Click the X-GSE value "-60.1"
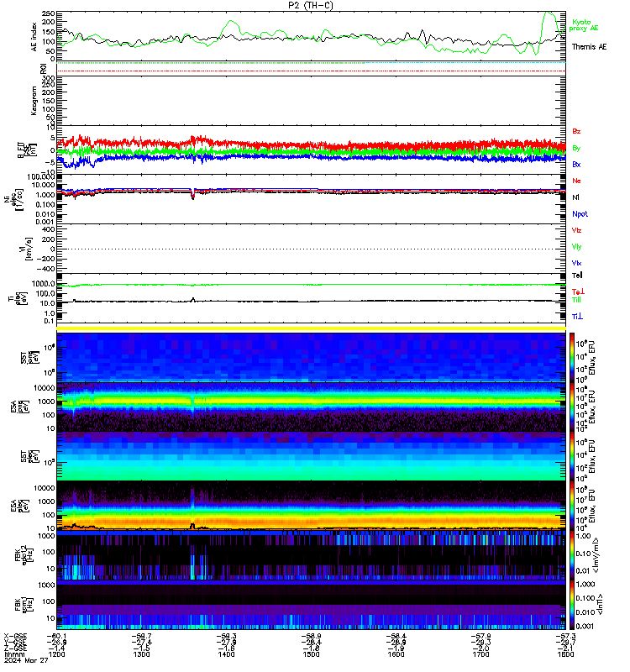The width and height of the screenshot is (630, 672). [x=56, y=636]
